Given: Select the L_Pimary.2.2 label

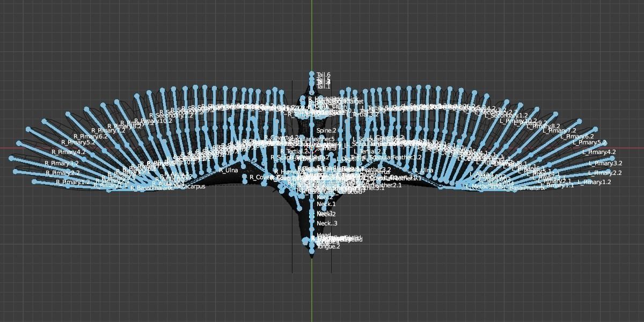Looking at the screenshot, I should (605, 173).
